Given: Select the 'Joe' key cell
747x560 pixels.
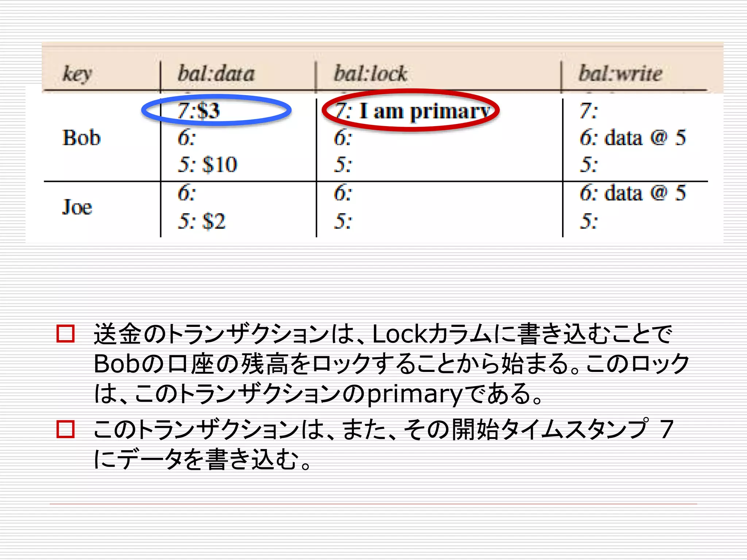Looking at the screenshot, I should point(77,207).
